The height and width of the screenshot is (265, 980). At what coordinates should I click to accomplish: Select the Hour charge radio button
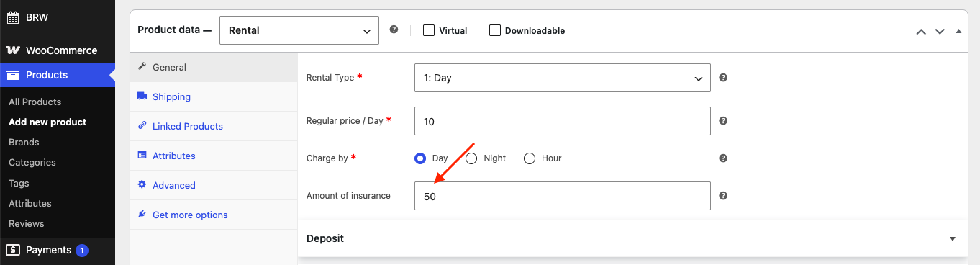(530, 158)
